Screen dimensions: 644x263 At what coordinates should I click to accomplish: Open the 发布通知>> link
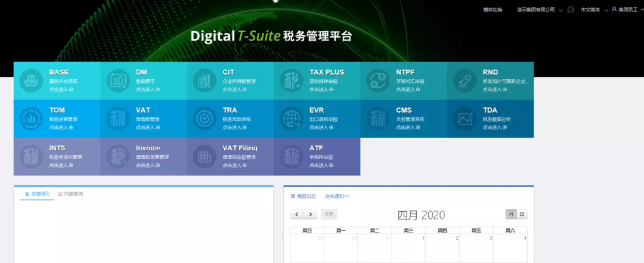point(337,196)
